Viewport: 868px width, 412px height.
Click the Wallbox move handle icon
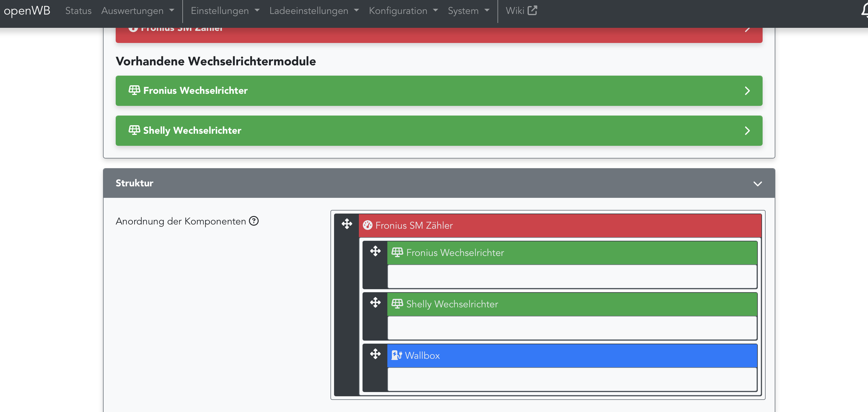[x=375, y=354]
